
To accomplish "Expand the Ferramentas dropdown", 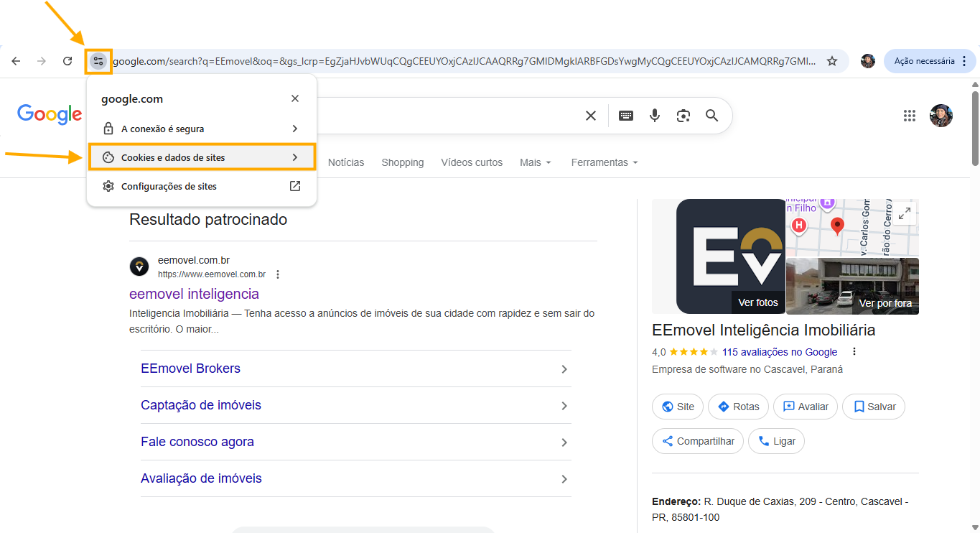I will click(605, 162).
